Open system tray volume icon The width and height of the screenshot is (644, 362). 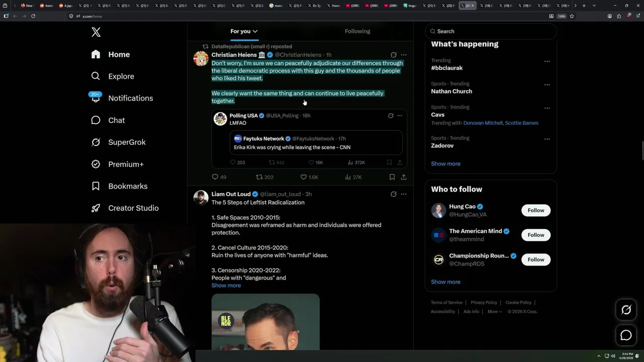pos(613,356)
